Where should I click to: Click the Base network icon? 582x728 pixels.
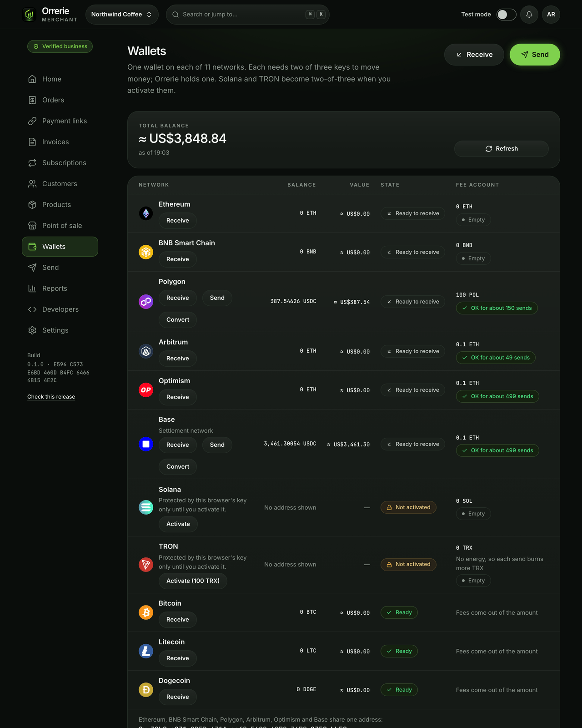tap(146, 444)
